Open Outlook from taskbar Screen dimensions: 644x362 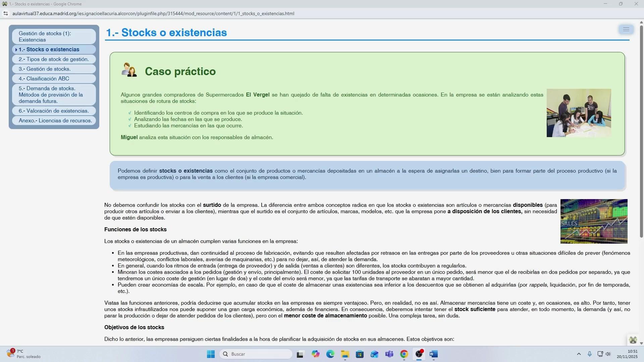pos(374,354)
